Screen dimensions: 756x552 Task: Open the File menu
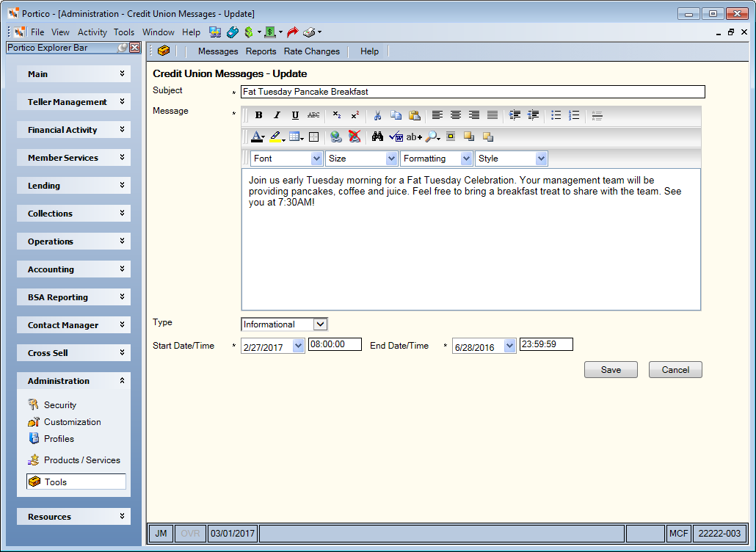37,32
